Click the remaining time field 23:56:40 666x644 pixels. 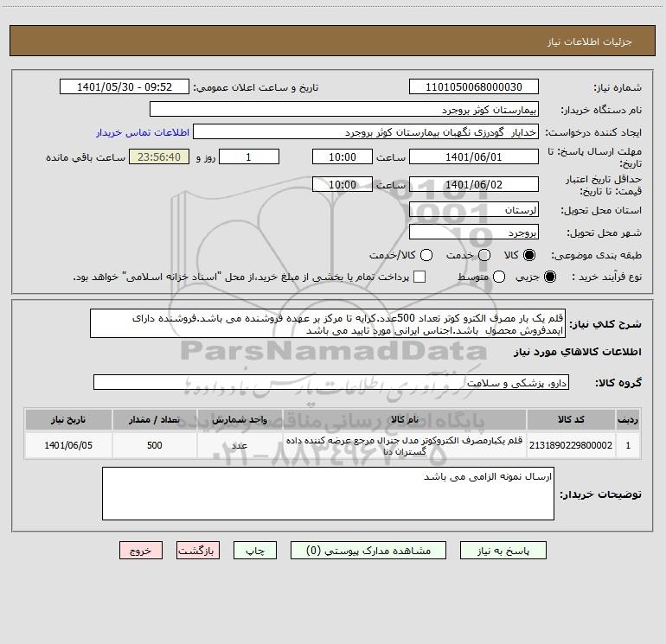(x=159, y=156)
